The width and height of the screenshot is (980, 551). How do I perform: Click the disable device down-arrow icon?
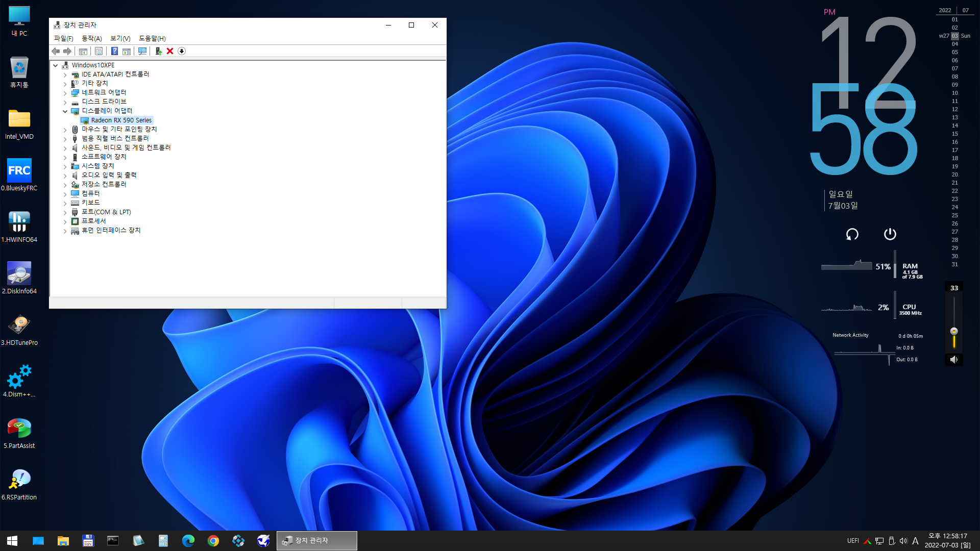pos(182,51)
